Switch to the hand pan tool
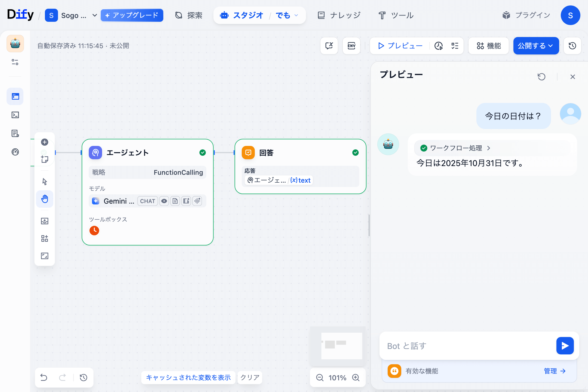The image size is (588, 392). click(x=45, y=199)
